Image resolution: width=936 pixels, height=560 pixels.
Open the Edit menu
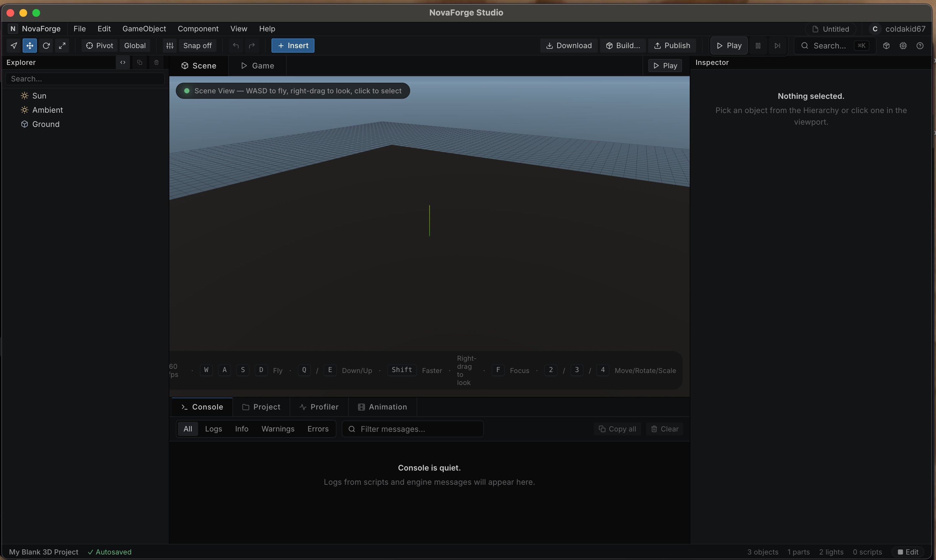104,29
